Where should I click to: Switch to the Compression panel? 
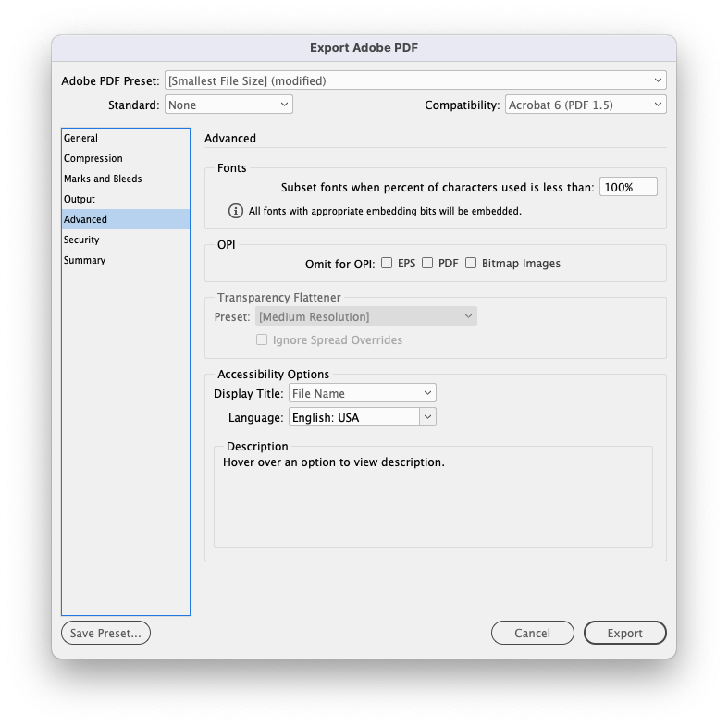[126, 158]
